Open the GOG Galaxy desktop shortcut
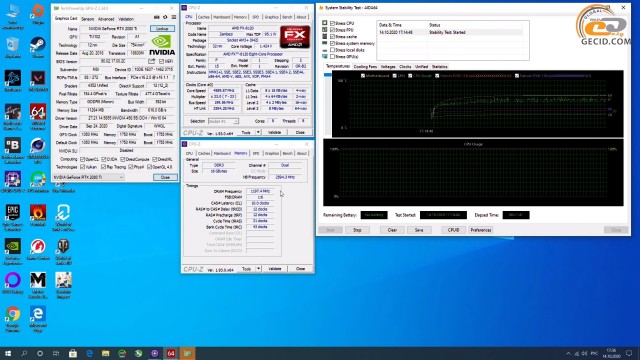 pos(13,283)
